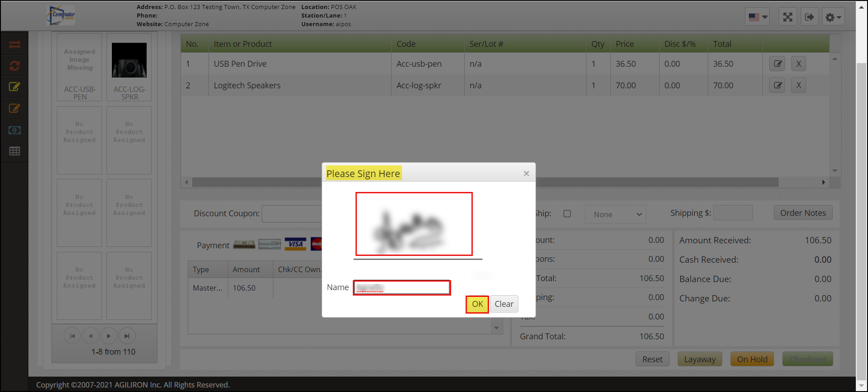The image size is (868, 392).
Task: Click the lower orange edit sidebar icon
Action: [x=14, y=108]
